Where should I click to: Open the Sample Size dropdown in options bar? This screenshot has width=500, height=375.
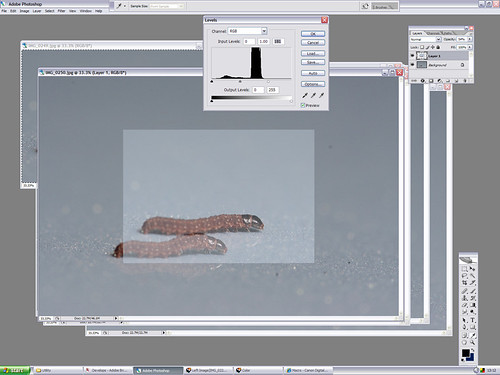click(x=167, y=6)
